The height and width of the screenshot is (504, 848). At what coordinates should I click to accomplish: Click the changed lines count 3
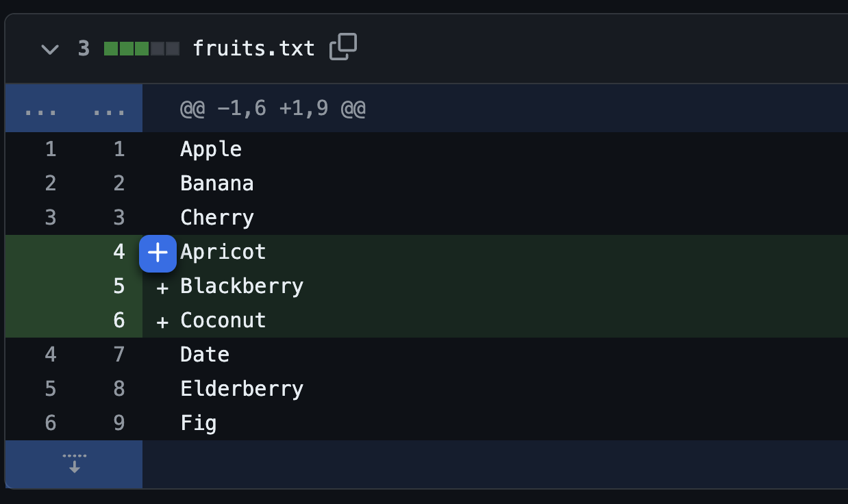point(84,49)
